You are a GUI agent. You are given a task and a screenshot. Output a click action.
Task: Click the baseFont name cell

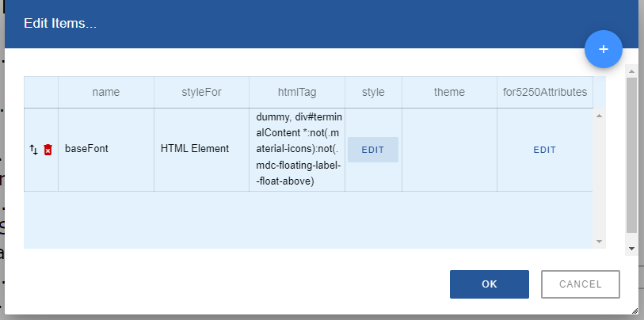pyautogui.click(x=86, y=149)
